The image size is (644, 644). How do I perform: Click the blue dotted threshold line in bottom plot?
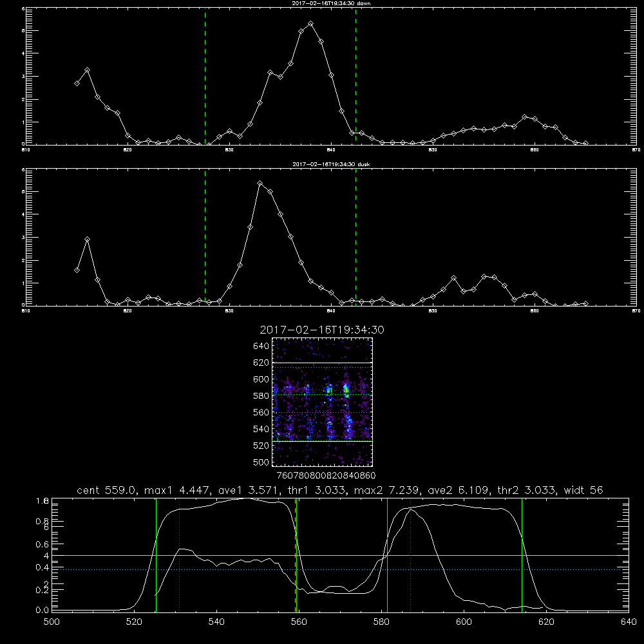pos(340,570)
